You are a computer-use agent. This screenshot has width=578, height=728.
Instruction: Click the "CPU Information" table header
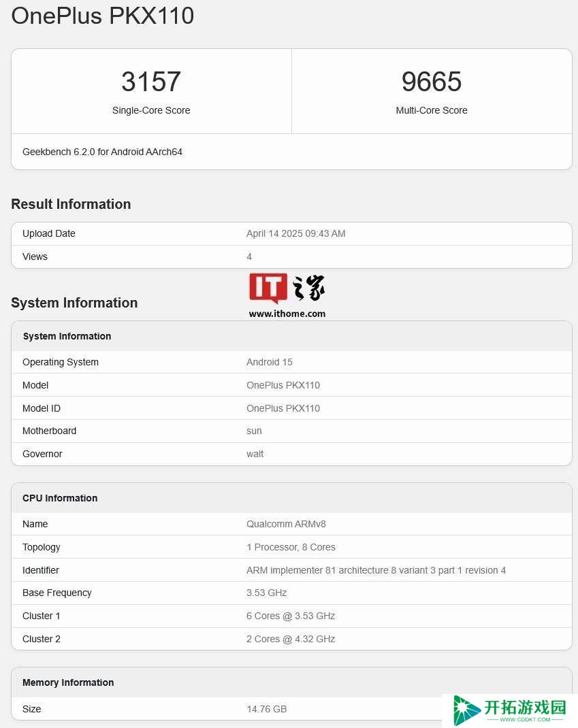tap(291, 498)
